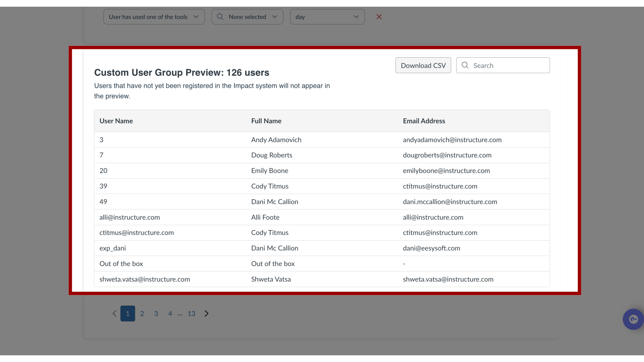
Task: Click the red X remove-filter icon
Action: click(379, 17)
